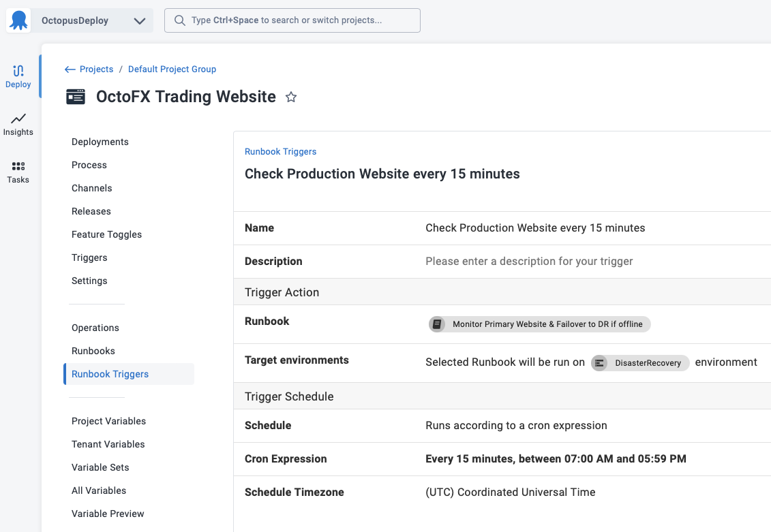This screenshot has width=771, height=532.
Task: Open the Runbook Triggers breadcrumb link above title
Action: 280,152
